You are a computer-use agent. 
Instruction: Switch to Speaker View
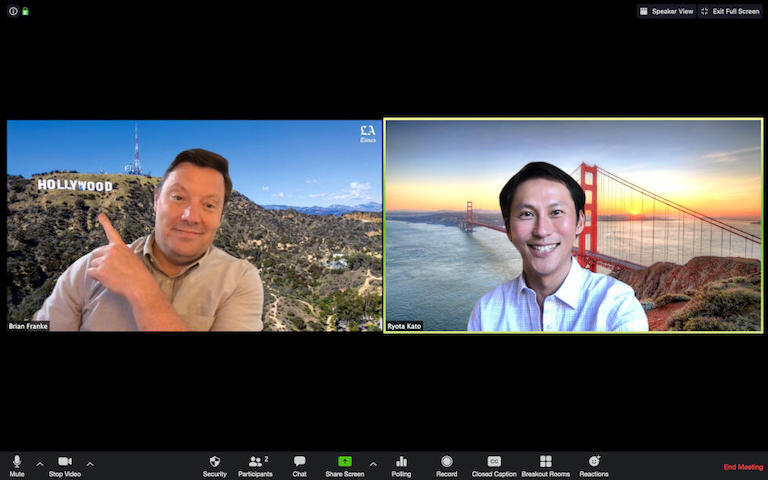point(667,11)
